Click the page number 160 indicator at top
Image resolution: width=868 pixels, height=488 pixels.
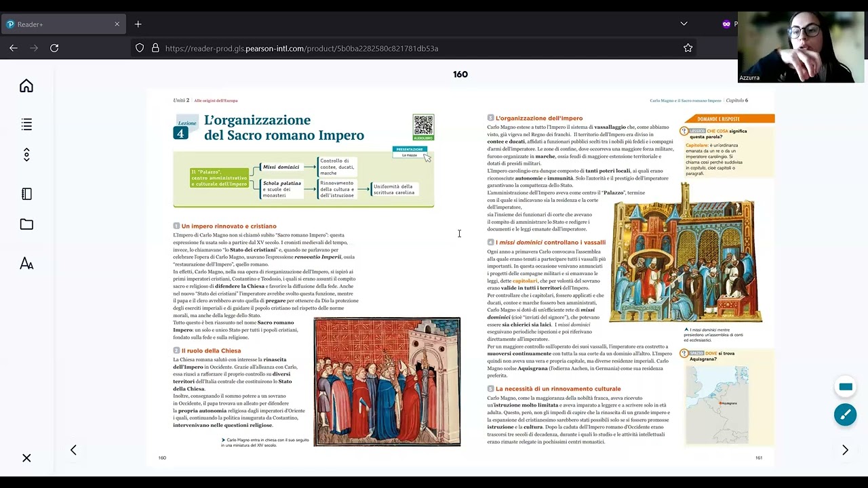[x=460, y=75]
